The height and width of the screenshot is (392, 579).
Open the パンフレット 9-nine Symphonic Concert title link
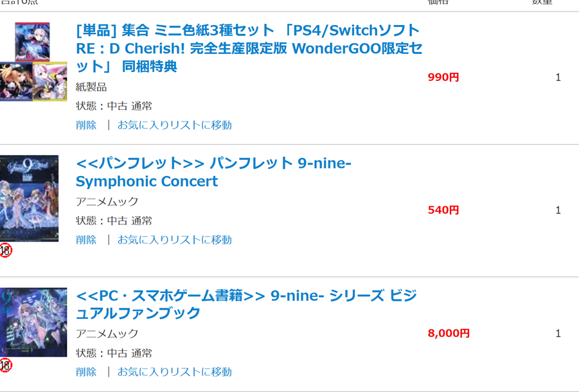coord(213,172)
